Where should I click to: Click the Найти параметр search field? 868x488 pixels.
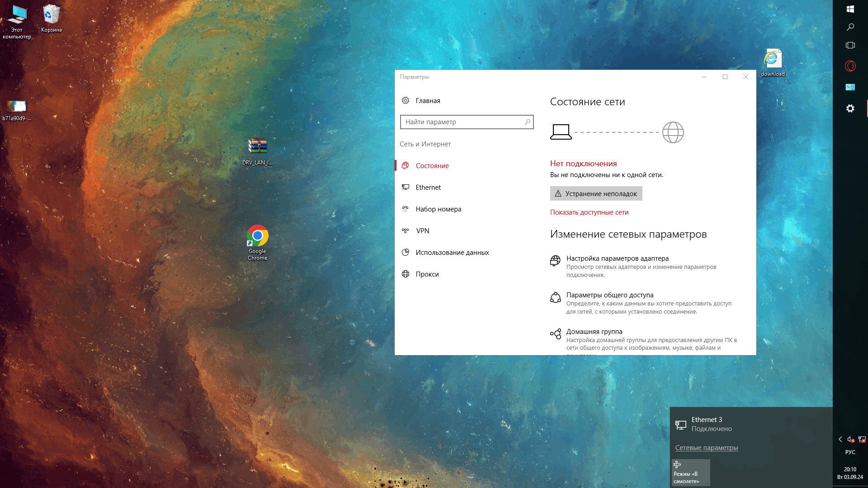click(x=463, y=122)
